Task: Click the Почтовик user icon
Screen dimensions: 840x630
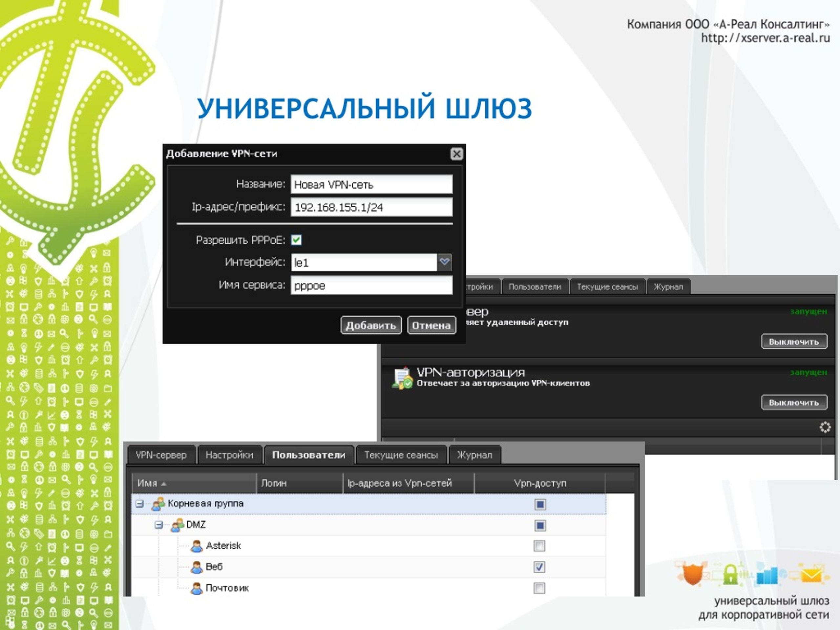Action: (x=196, y=589)
